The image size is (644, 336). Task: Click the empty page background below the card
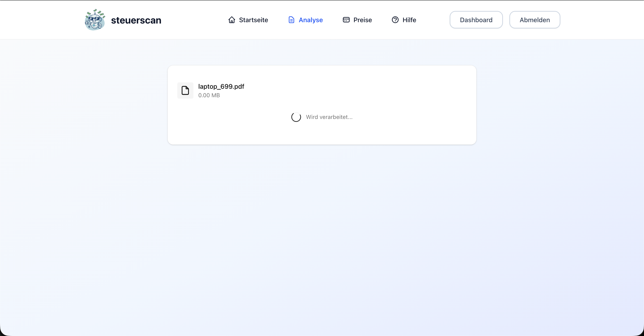pyautogui.click(x=322, y=225)
